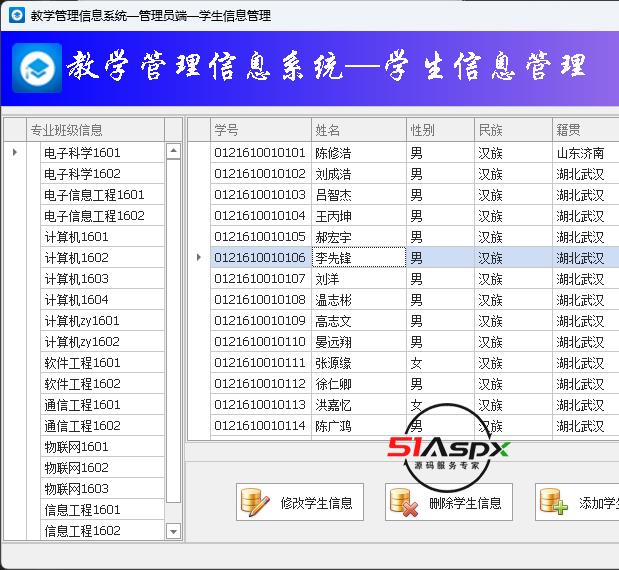Click student name 陈修浩

point(359,152)
